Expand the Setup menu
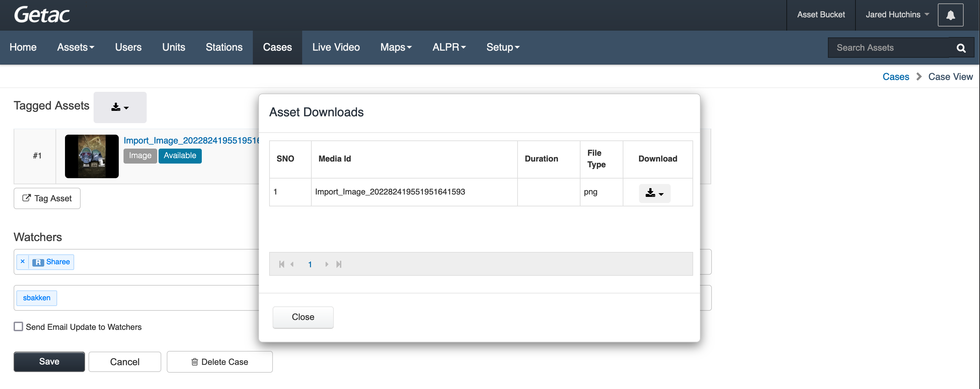This screenshot has height=389, width=980. 503,47
